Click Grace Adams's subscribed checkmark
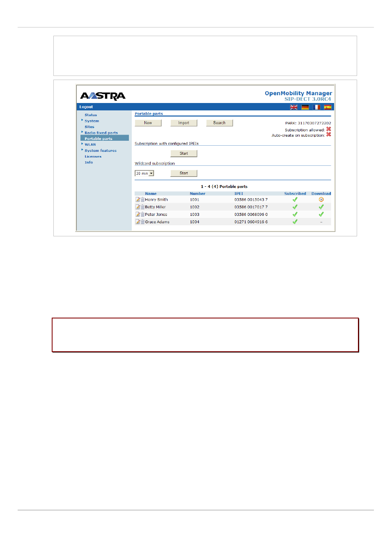Viewport: 392px width, 554px height. 295,222
